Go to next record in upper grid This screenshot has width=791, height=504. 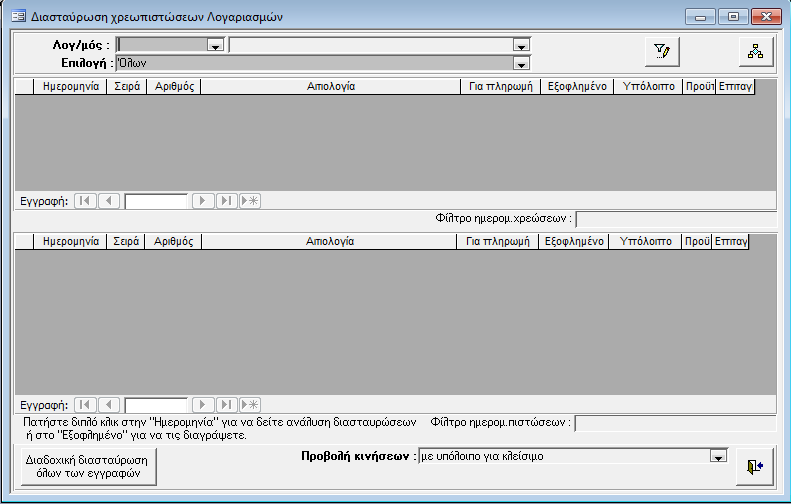(203, 201)
